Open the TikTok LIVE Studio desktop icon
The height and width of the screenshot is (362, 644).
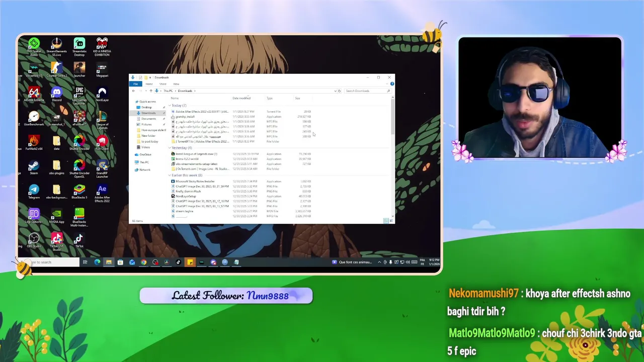tap(56, 242)
